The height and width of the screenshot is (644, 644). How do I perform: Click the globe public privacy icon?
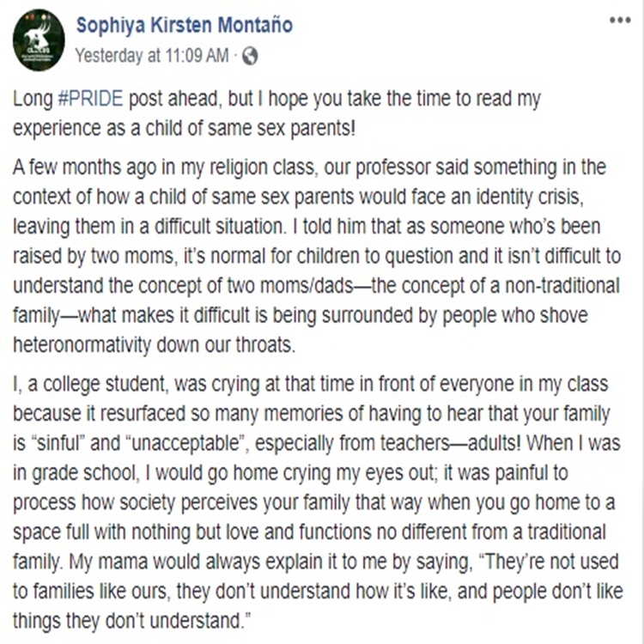point(250,56)
